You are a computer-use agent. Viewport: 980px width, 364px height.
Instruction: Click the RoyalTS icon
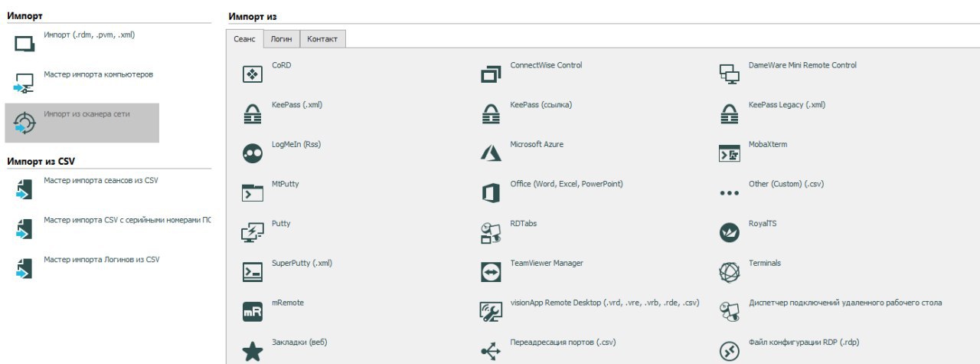(x=729, y=233)
